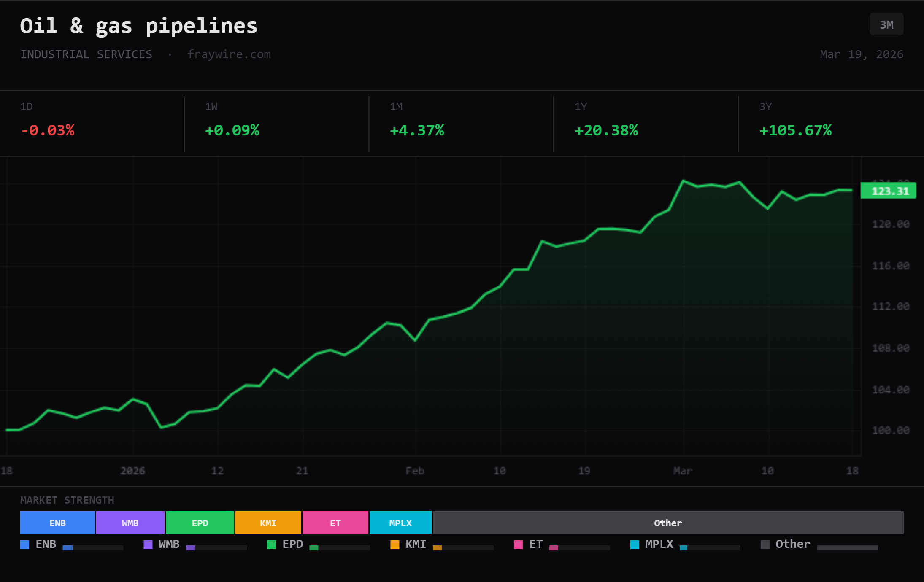This screenshot has height=582, width=924.
Task: Open the fraywire.com source link
Action: 230,54
